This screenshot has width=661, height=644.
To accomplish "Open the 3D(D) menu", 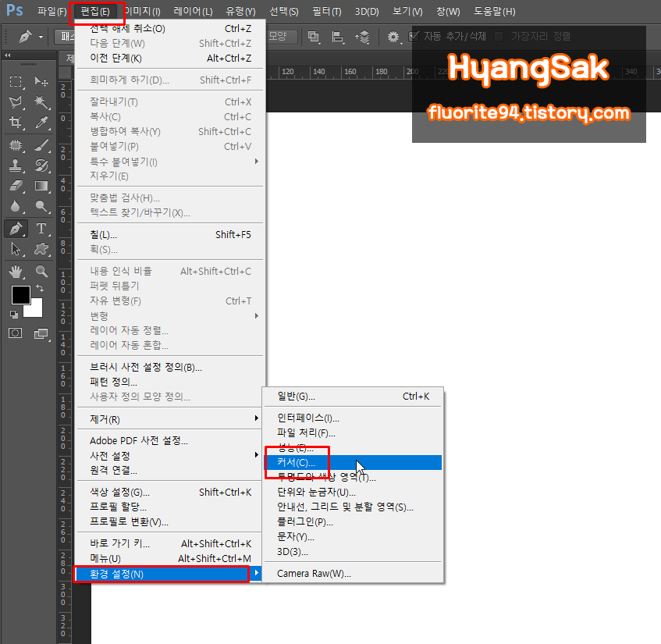I will 367,12.
